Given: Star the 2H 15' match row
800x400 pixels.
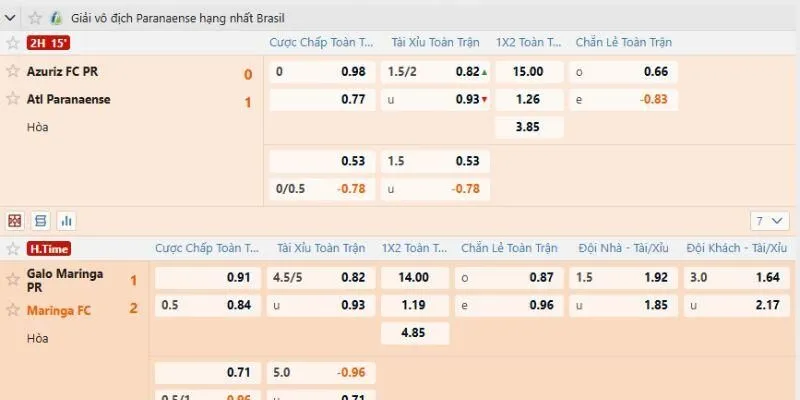Looking at the screenshot, I should click(x=12, y=43).
